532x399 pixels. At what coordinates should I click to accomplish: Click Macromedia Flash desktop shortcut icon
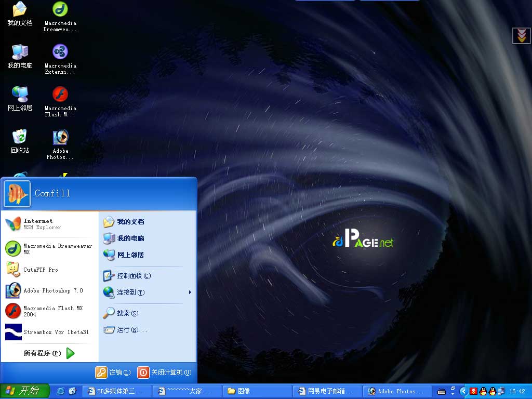(x=60, y=95)
